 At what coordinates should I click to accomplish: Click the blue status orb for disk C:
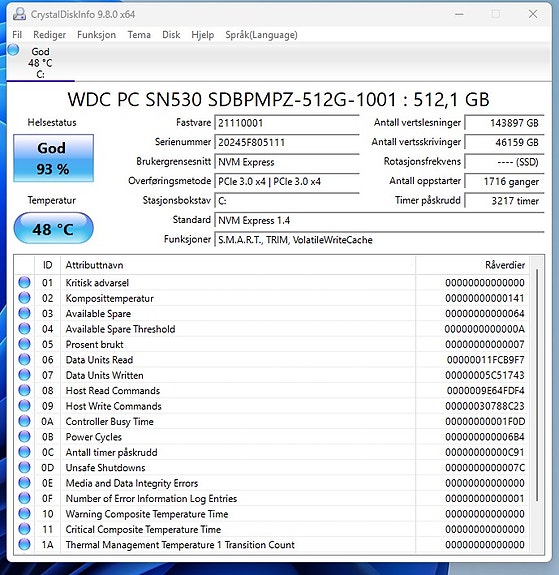point(13,50)
